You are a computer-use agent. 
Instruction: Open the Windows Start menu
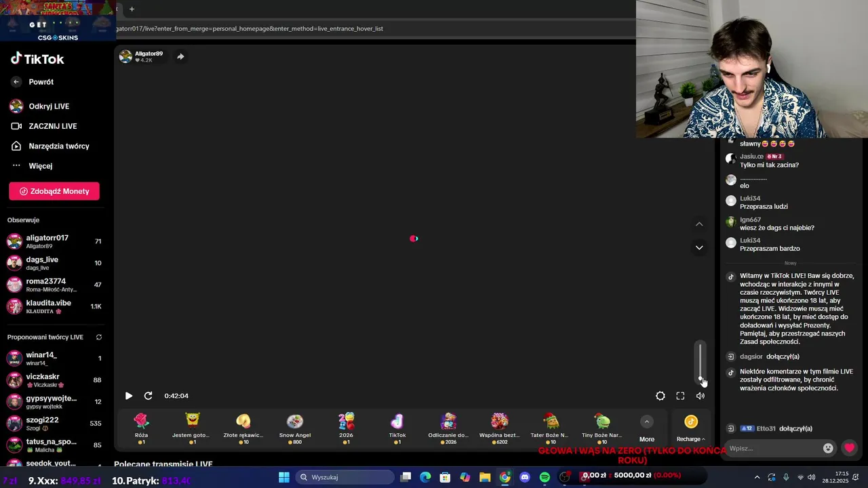point(284,477)
